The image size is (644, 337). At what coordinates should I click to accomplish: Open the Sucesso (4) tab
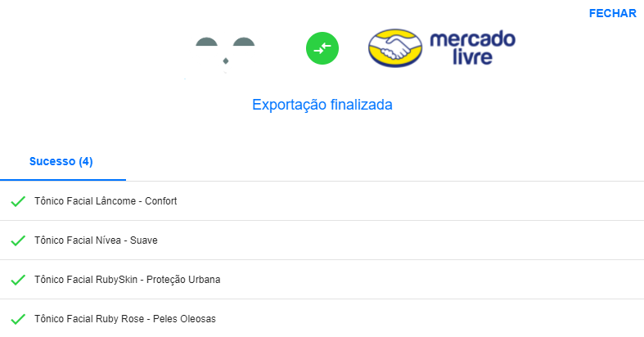61,161
